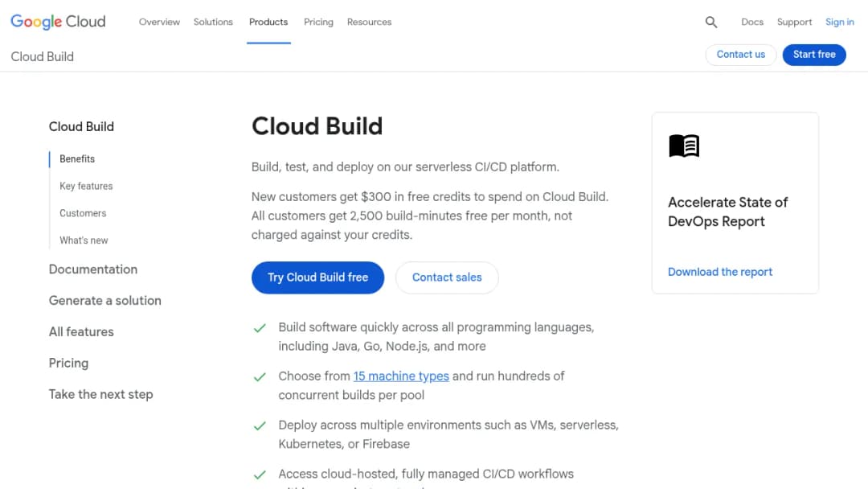Open the Resources menu
868x489 pixels.
pyautogui.click(x=369, y=23)
